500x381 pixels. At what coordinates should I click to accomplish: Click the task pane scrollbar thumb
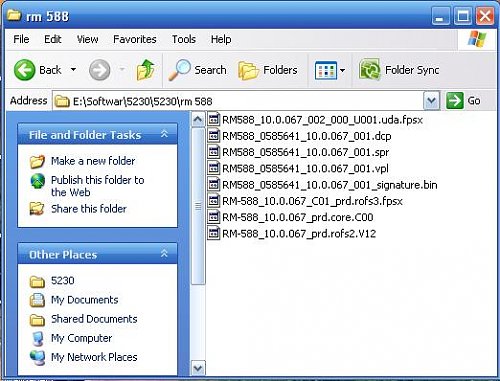pos(198,206)
